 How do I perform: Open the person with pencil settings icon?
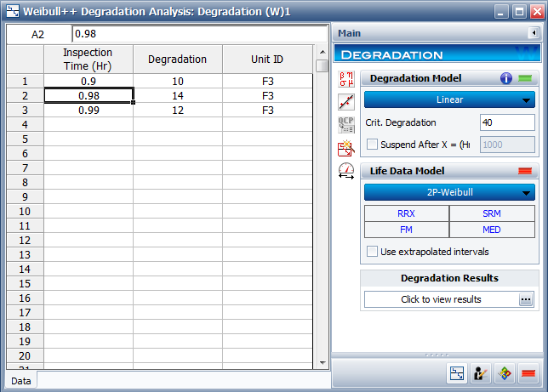[x=481, y=373]
